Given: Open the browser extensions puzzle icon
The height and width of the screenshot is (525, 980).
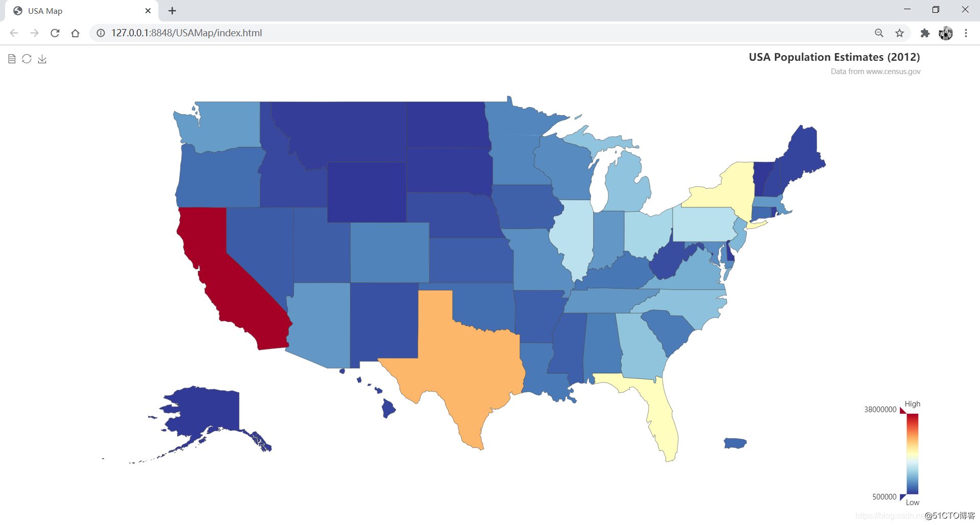Looking at the screenshot, I should click(925, 33).
